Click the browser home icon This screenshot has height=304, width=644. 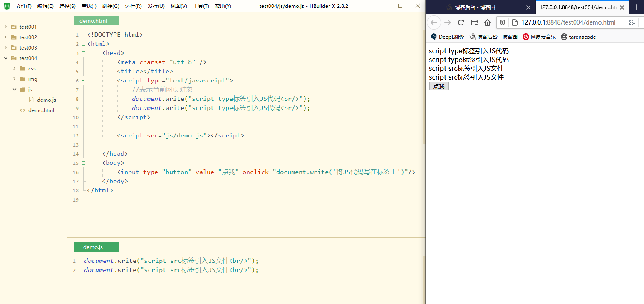(x=488, y=22)
